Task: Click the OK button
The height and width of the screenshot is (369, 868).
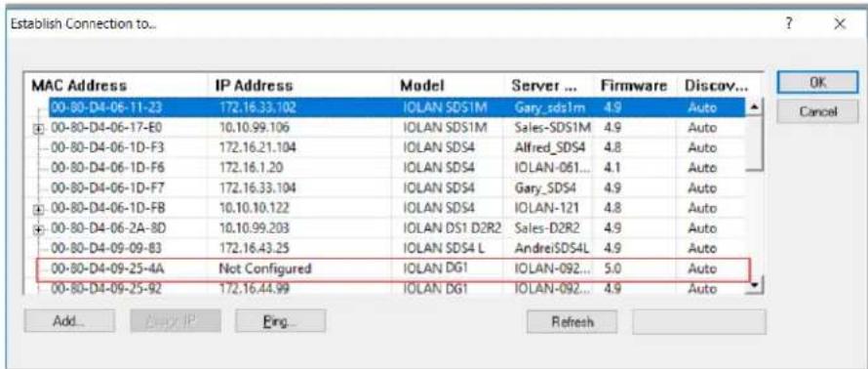Action: (x=817, y=83)
